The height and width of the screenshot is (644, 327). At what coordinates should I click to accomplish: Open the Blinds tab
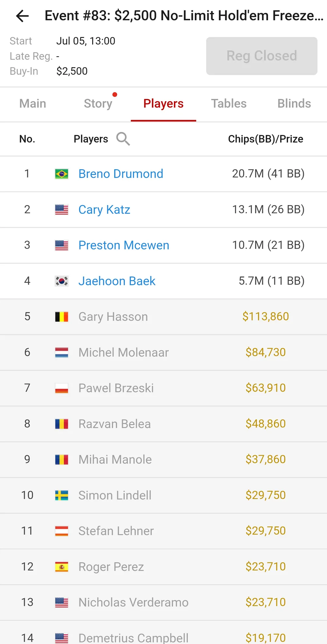(294, 104)
